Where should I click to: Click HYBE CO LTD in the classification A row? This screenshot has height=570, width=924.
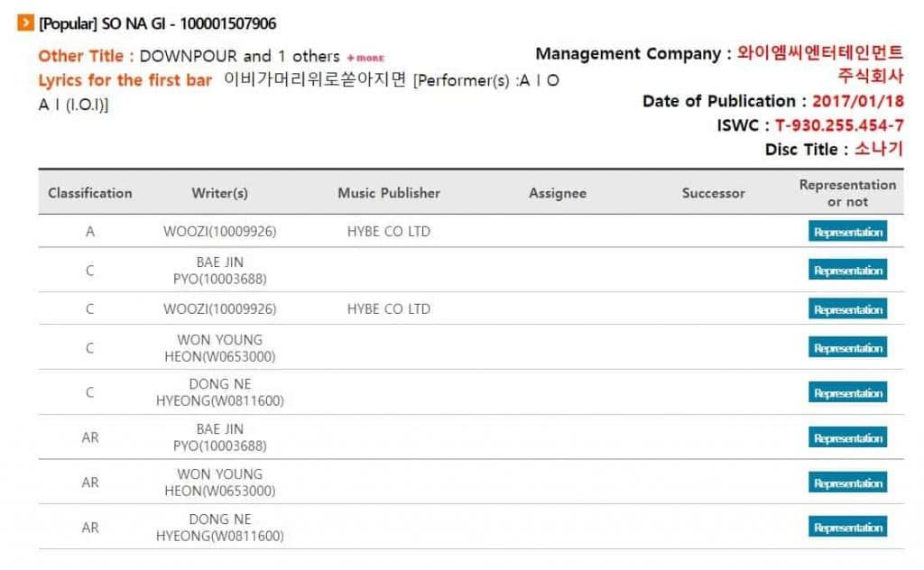click(x=389, y=232)
